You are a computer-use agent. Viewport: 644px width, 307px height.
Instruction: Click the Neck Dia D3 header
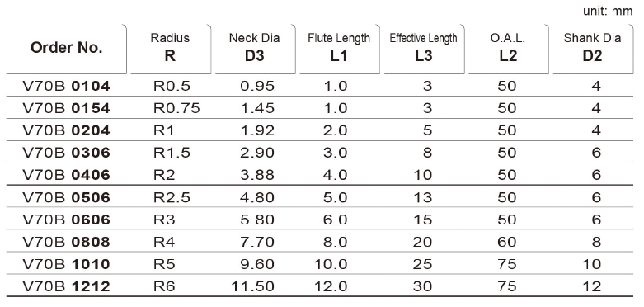point(255,48)
